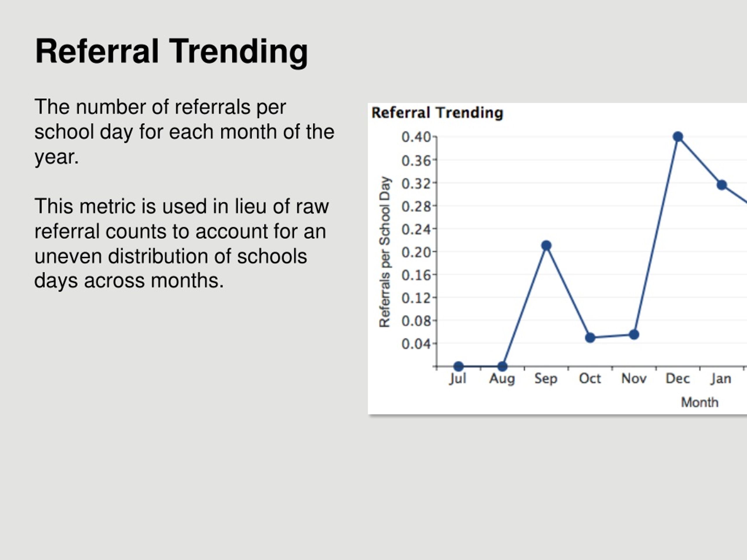Click the 0.12 y-axis value

pos(416,298)
